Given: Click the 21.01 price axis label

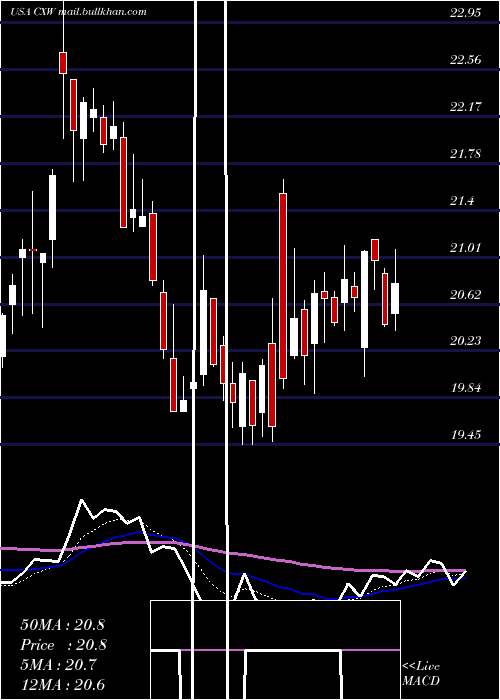Looking at the screenshot, I should (466, 247).
